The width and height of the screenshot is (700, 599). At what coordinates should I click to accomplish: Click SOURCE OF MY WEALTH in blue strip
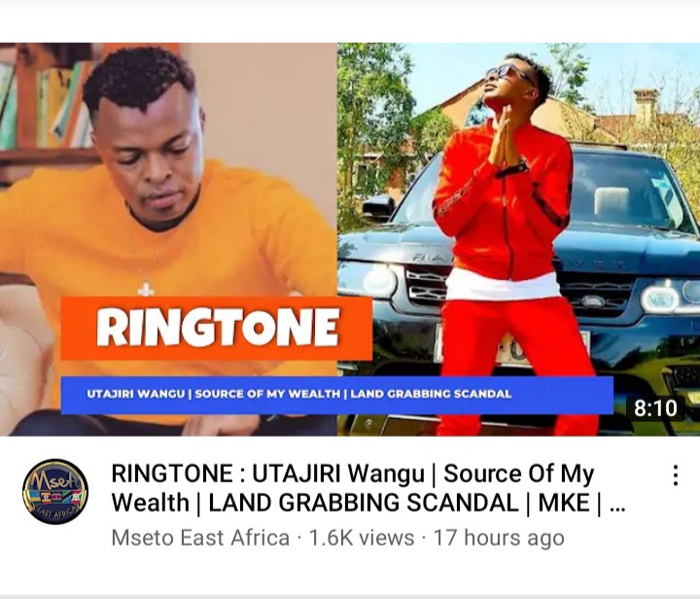coord(267,394)
